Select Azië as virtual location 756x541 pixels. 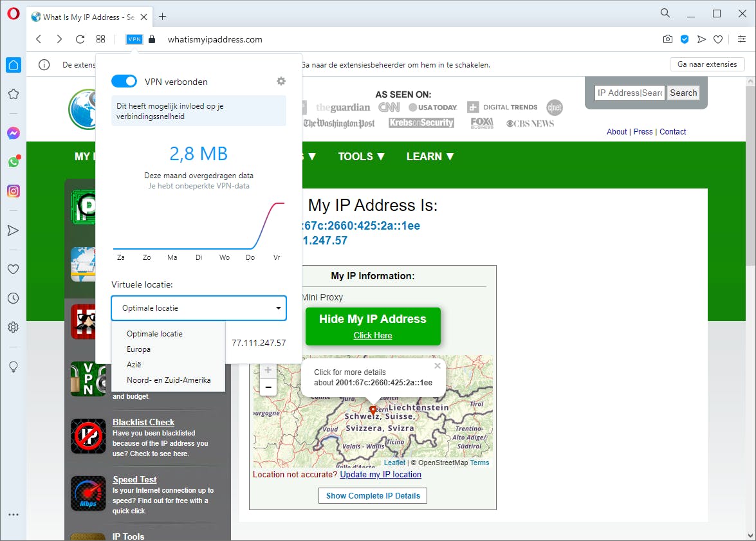(134, 365)
